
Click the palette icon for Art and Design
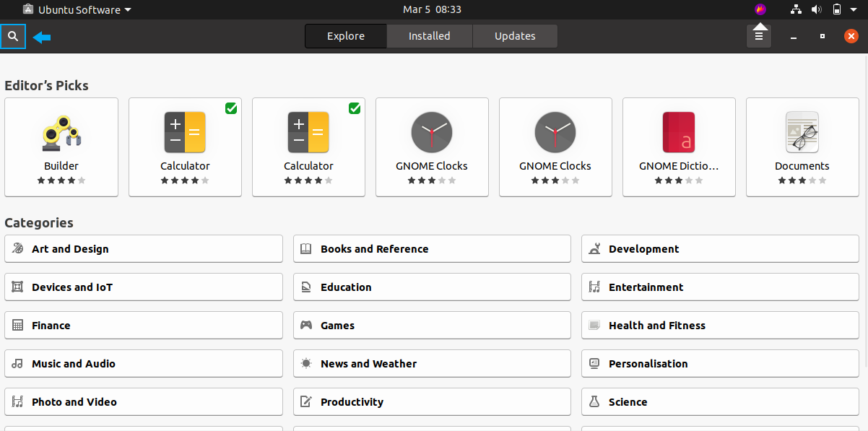point(18,249)
